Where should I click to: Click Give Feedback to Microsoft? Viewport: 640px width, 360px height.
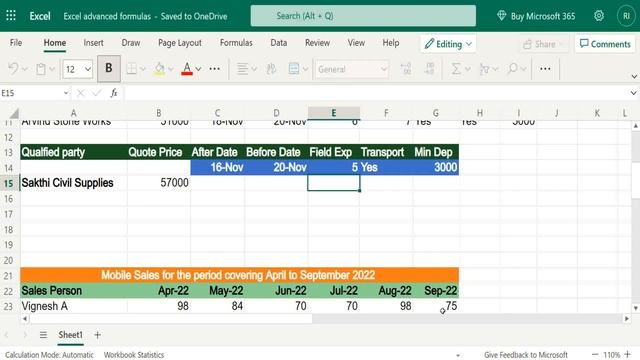[x=526, y=355]
